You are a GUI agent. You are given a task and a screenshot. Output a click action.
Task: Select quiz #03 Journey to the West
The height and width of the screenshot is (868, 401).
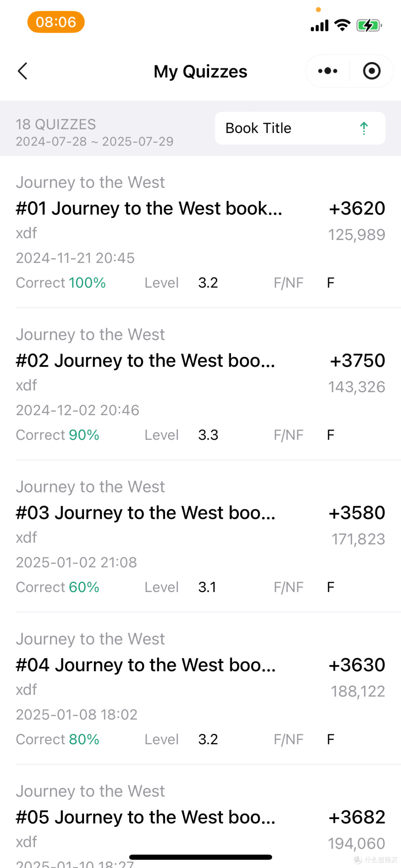point(200,537)
